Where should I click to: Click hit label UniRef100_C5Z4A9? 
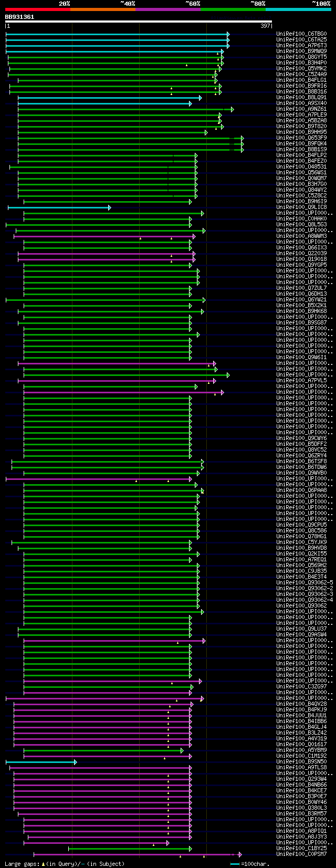[x=301, y=75]
